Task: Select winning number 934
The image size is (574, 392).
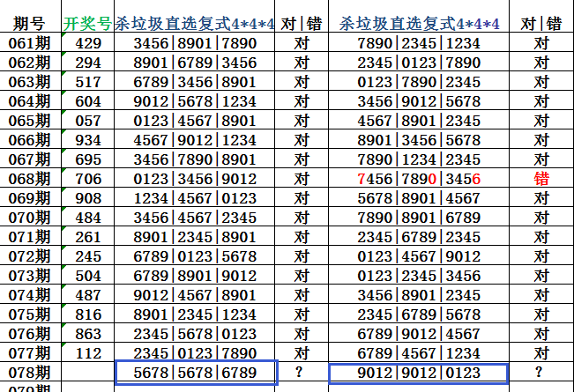Action: pyautogui.click(x=88, y=139)
